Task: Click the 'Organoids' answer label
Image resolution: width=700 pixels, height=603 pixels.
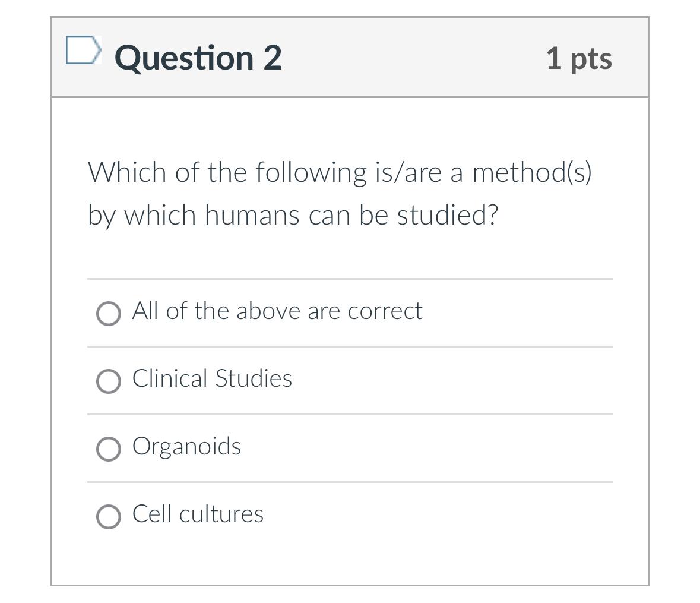Action: coord(187,447)
